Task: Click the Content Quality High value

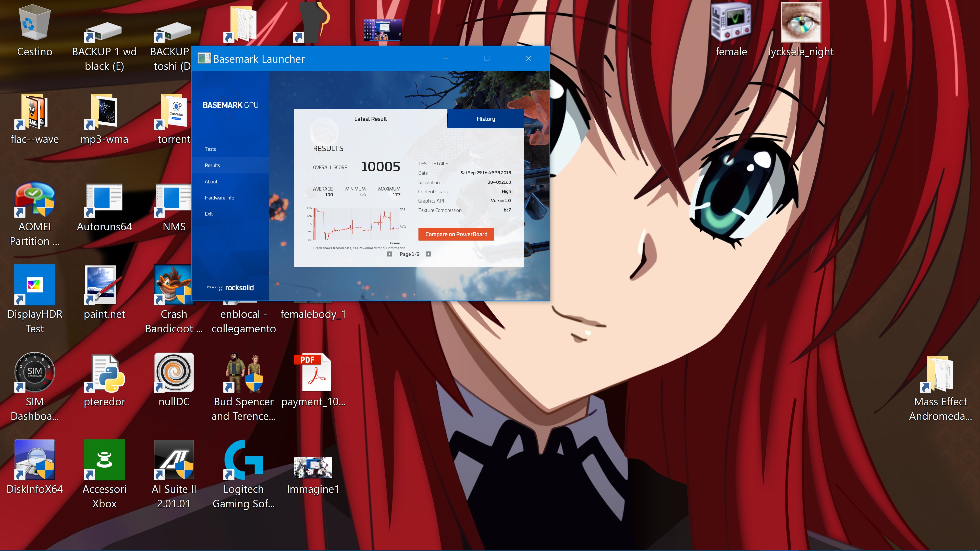Action: (506, 191)
